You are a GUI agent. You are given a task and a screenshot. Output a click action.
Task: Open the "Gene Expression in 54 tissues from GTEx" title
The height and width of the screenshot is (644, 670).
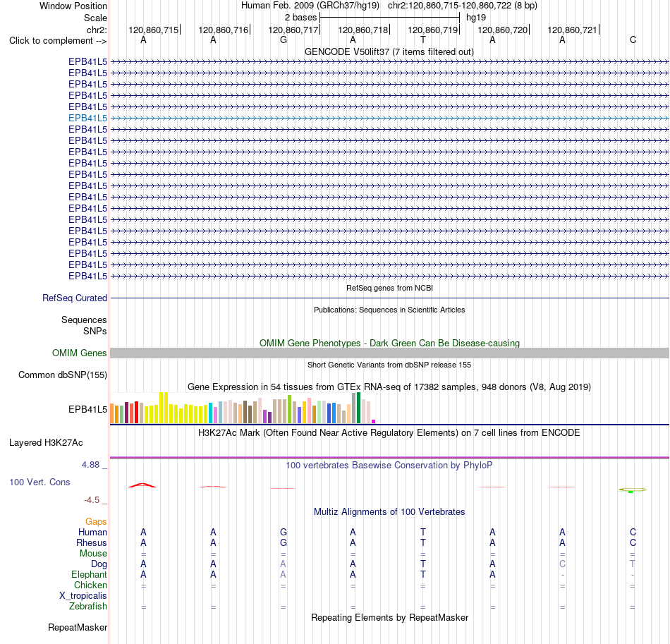click(x=389, y=387)
